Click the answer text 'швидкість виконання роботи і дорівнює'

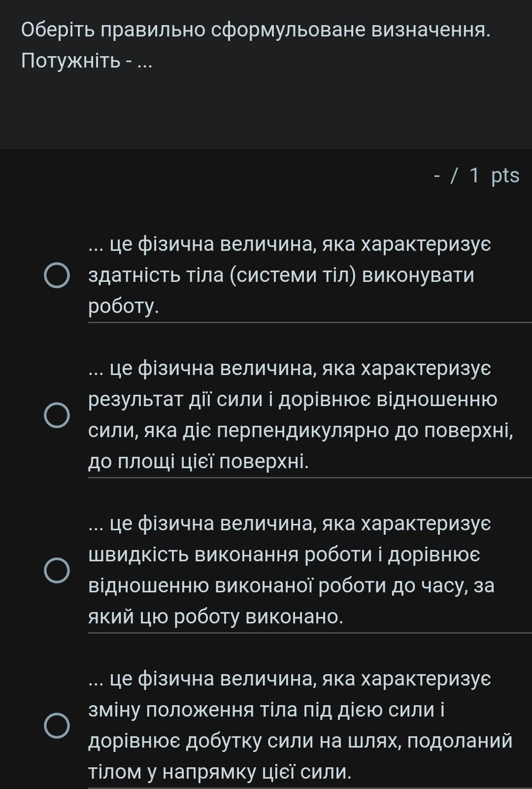point(284,554)
